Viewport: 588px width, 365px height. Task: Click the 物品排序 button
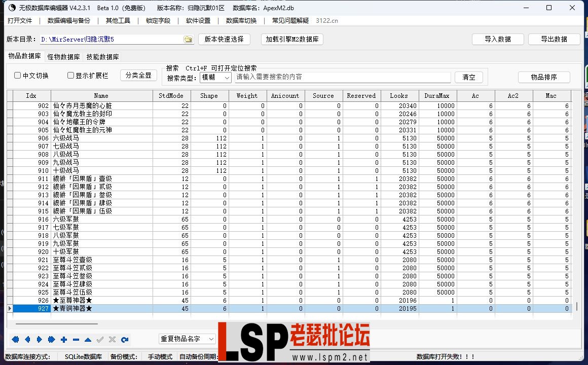544,77
